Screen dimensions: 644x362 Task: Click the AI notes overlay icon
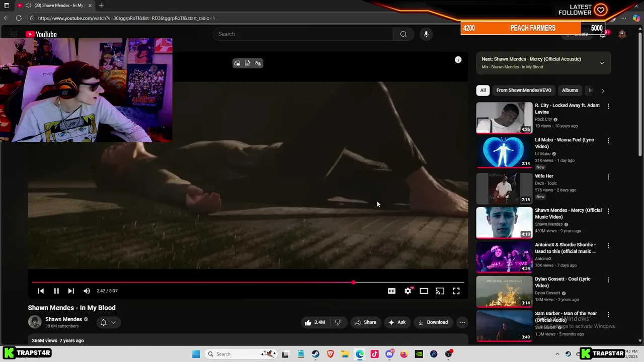248,63
